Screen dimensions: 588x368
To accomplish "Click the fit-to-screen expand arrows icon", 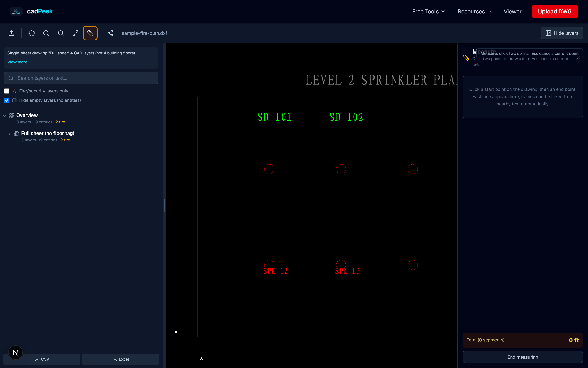I will pyautogui.click(x=76, y=33).
